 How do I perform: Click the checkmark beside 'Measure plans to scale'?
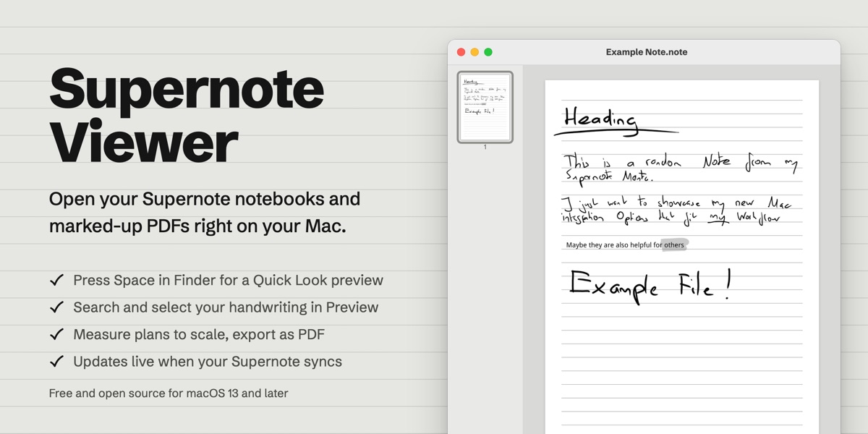coord(56,334)
